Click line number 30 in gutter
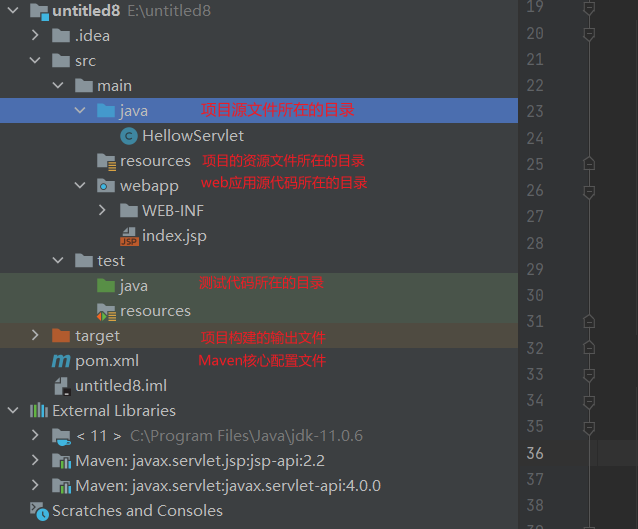Image resolution: width=638 pixels, height=529 pixels. pyautogui.click(x=535, y=295)
